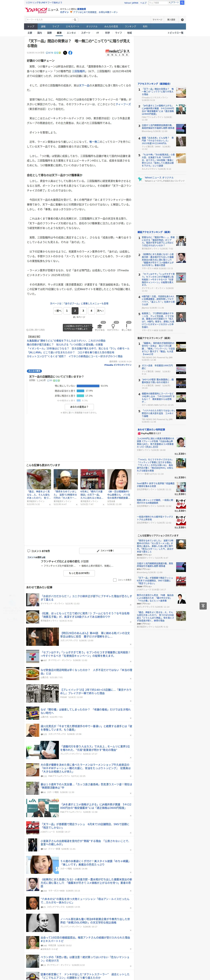This screenshot has width=210, height=980.
Task: Open the 地域 category
Action: 130,33
